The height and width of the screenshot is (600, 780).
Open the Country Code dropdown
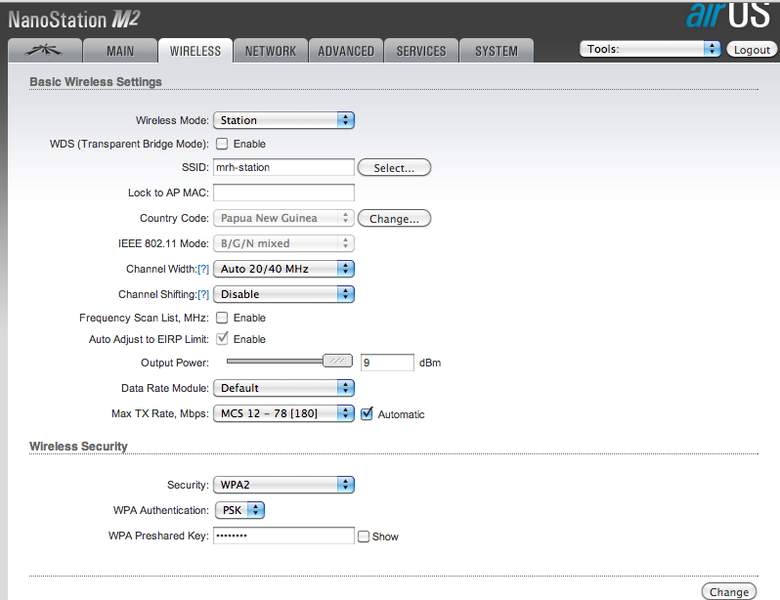click(x=284, y=218)
